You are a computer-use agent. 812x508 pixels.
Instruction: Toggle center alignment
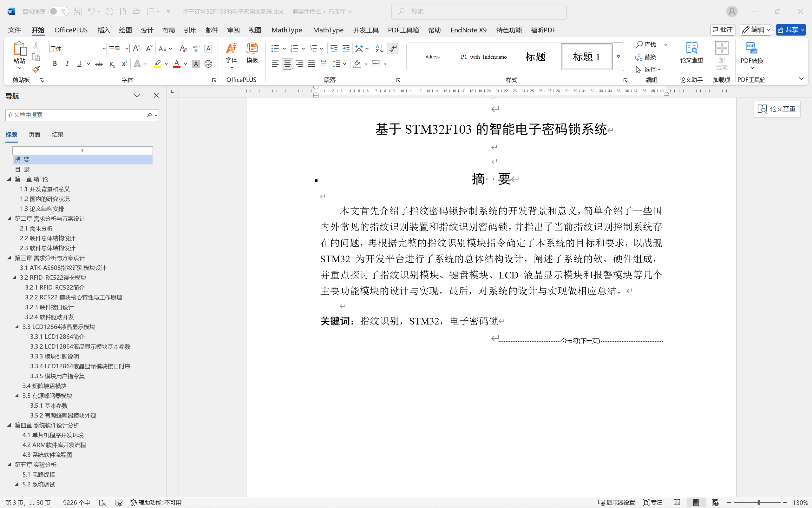click(x=287, y=64)
